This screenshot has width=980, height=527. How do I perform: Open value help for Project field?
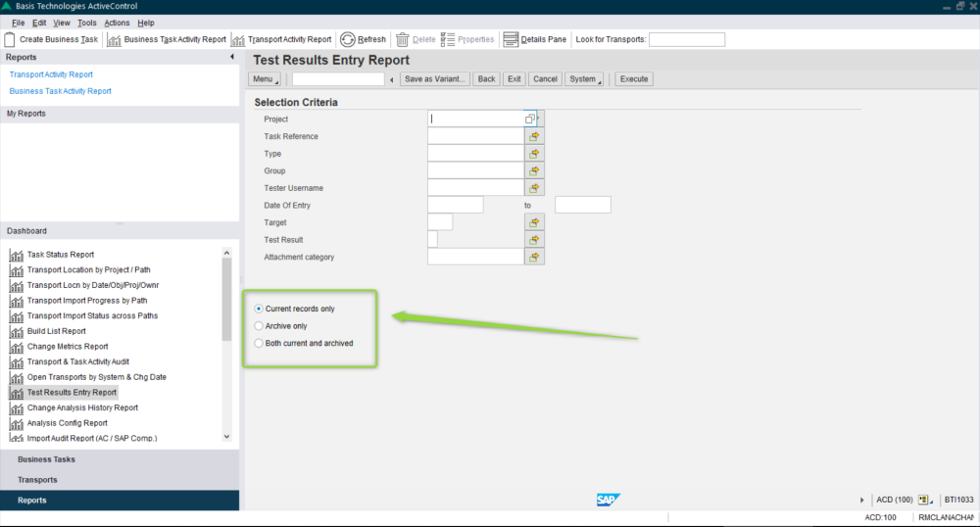[530, 119]
